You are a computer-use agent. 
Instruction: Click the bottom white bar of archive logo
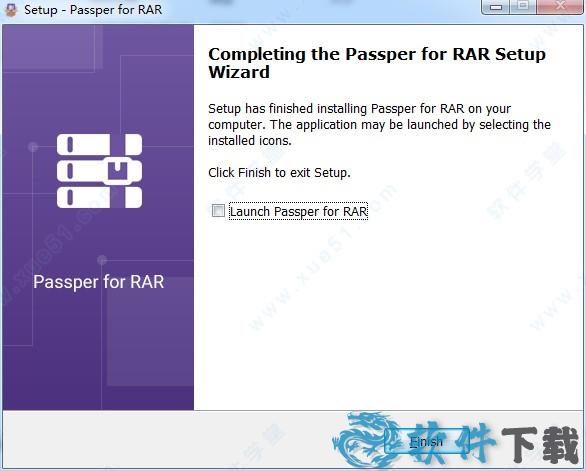tap(99, 197)
